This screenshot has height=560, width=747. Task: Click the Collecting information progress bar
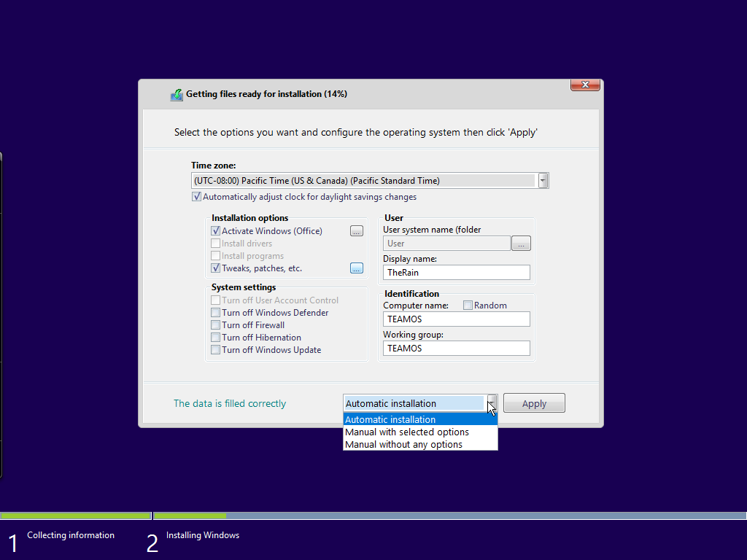(75, 516)
